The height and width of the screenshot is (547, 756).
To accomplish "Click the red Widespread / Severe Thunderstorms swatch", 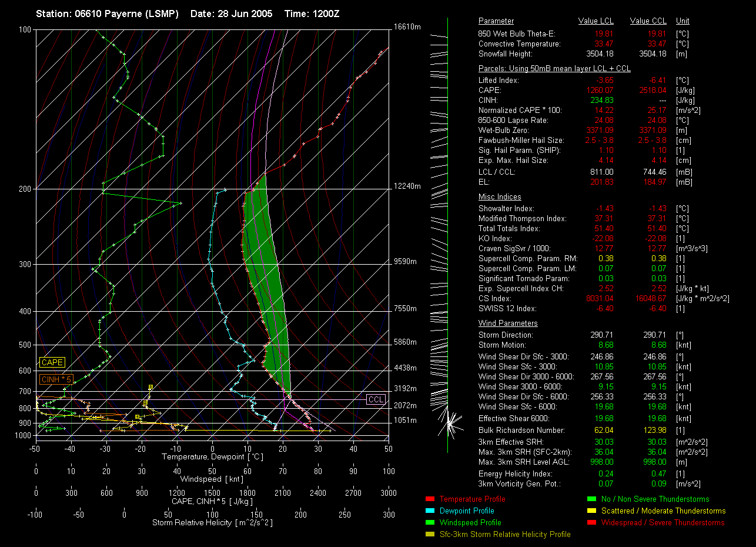I will coord(591,523).
